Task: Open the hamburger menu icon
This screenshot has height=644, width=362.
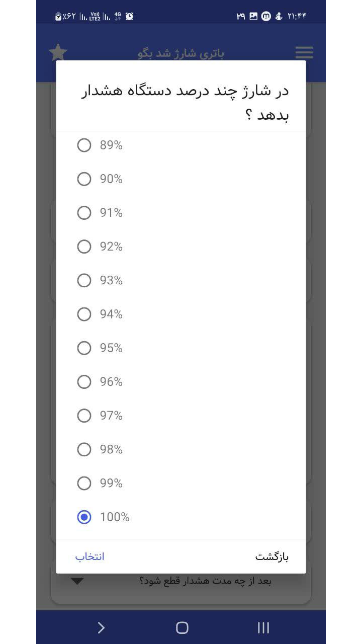Action: pyautogui.click(x=304, y=52)
